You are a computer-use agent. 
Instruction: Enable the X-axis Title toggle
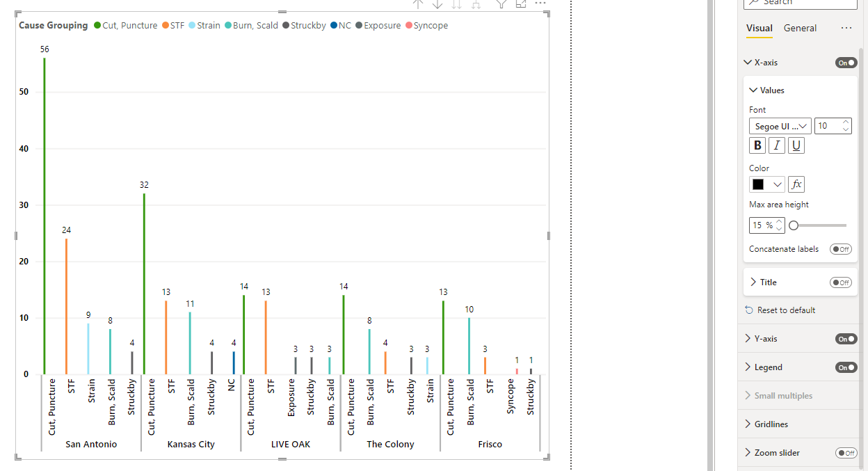click(x=841, y=282)
